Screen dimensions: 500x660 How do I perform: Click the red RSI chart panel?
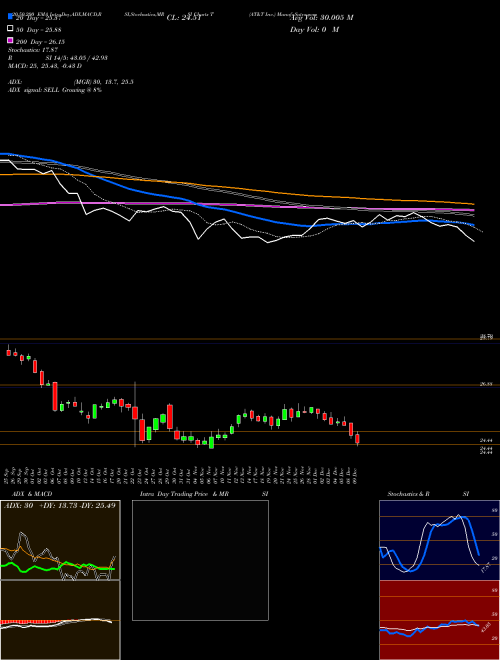[x=439, y=620]
